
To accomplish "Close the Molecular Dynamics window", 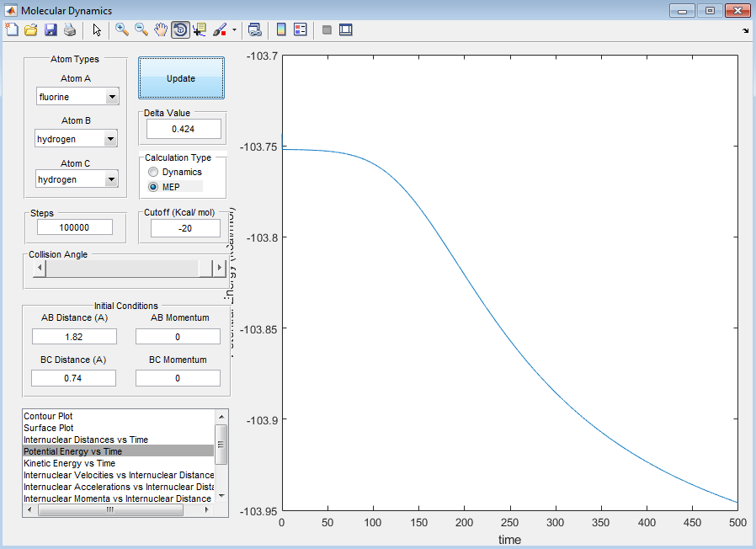I will pyautogui.click(x=737, y=11).
